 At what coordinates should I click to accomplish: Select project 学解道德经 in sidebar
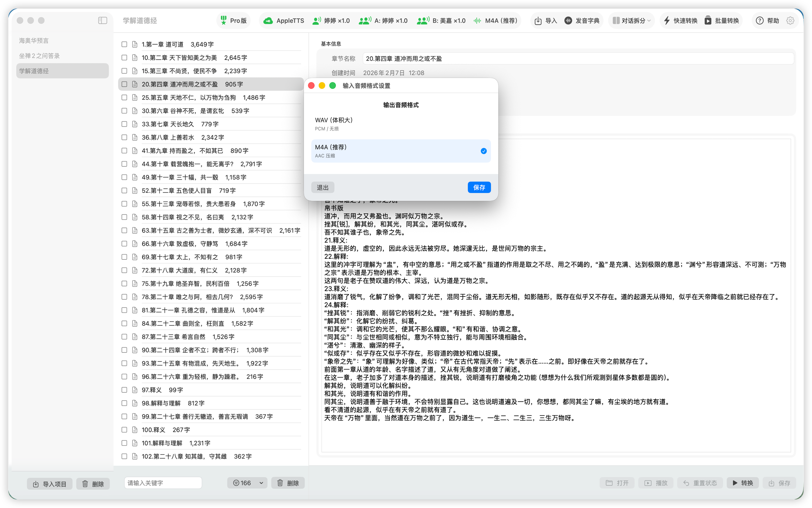pos(62,71)
